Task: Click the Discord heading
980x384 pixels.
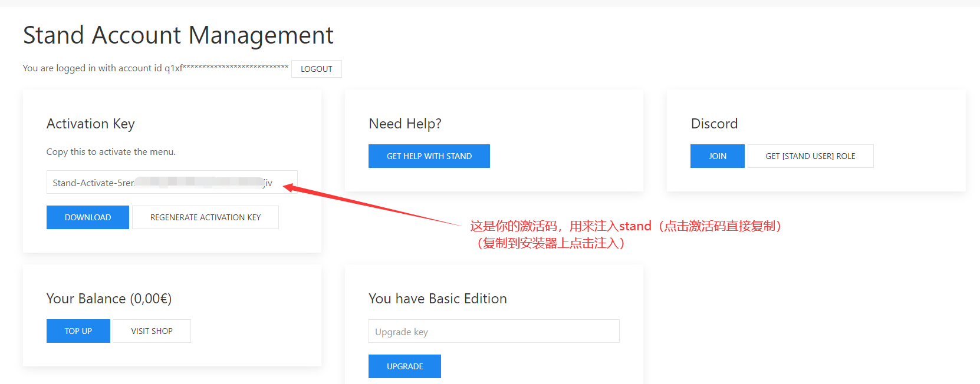Action: tap(714, 124)
